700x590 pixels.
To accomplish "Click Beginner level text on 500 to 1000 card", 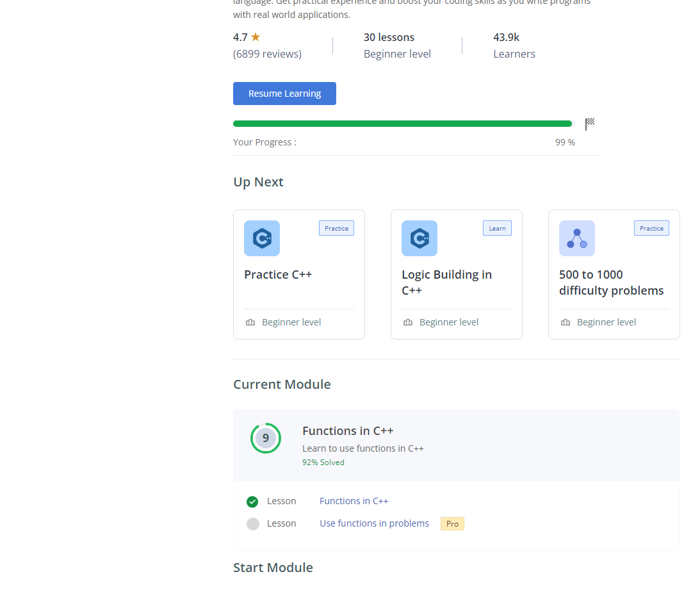I will point(606,322).
